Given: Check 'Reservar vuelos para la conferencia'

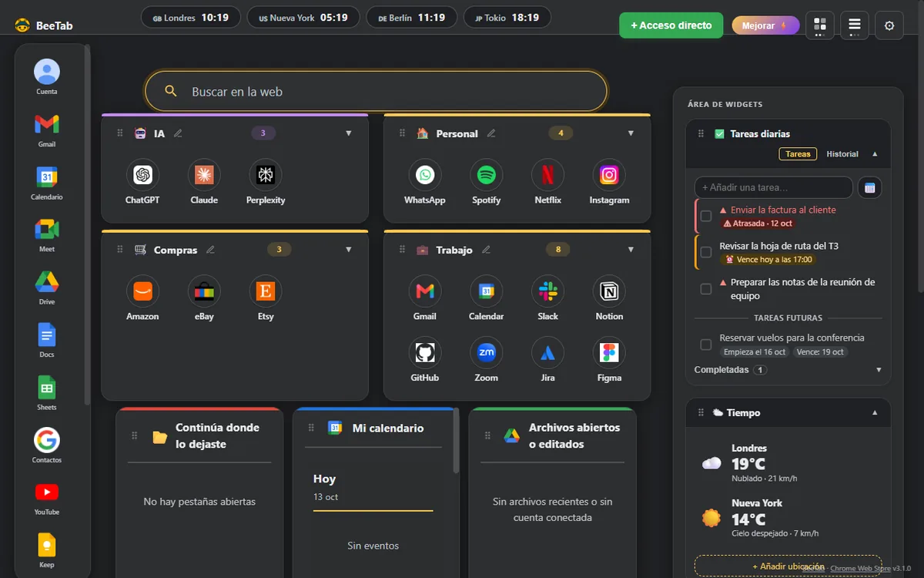Looking at the screenshot, I should pyautogui.click(x=706, y=344).
